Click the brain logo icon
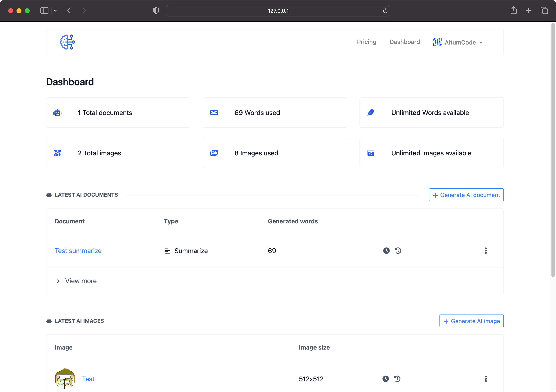 pyautogui.click(x=67, y=42)
